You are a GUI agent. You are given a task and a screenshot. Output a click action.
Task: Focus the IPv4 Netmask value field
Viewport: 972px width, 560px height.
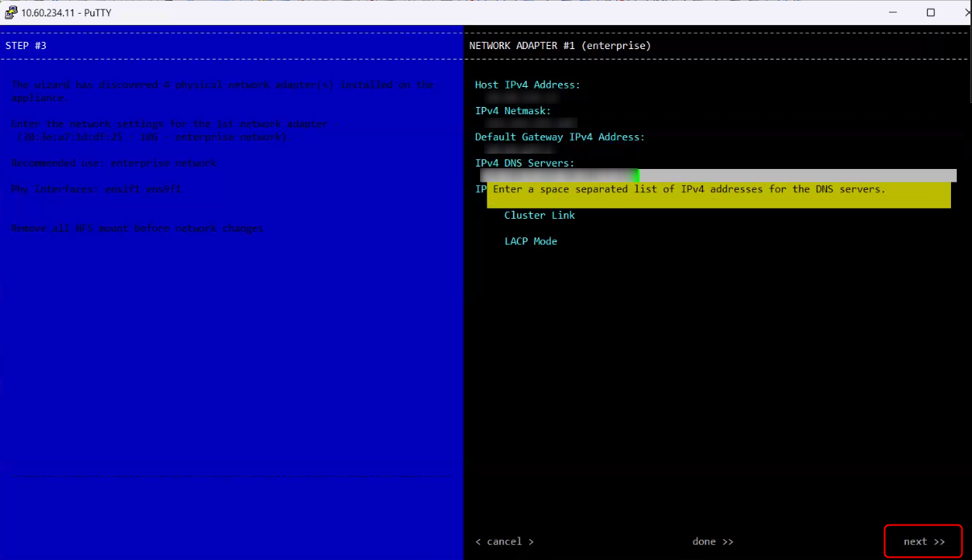click(528, 123)
